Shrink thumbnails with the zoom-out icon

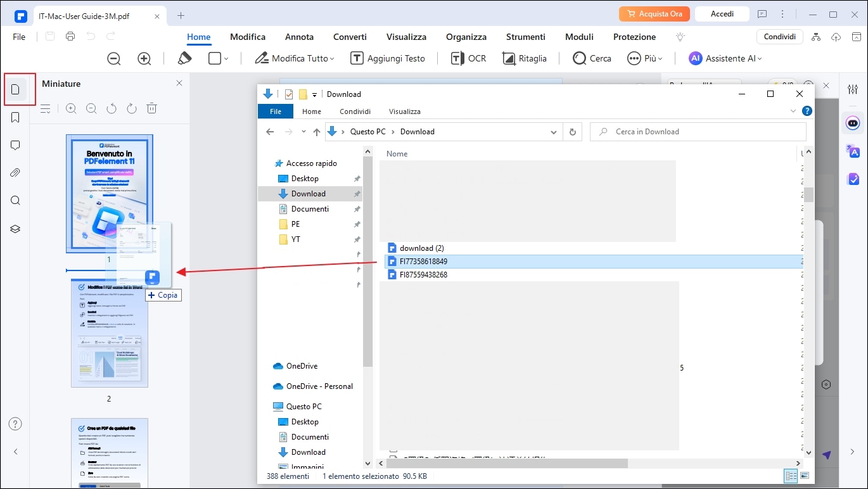click(91, 109)
